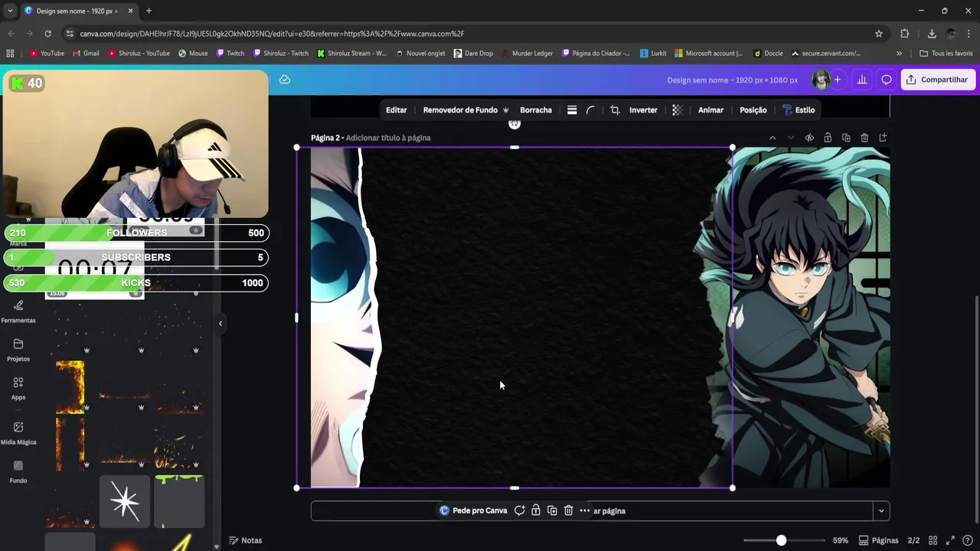Image resolution: width=980 pixels, height=551 pixels.
Task: Open the help question mark icon
Action: [x=968, y=540]
